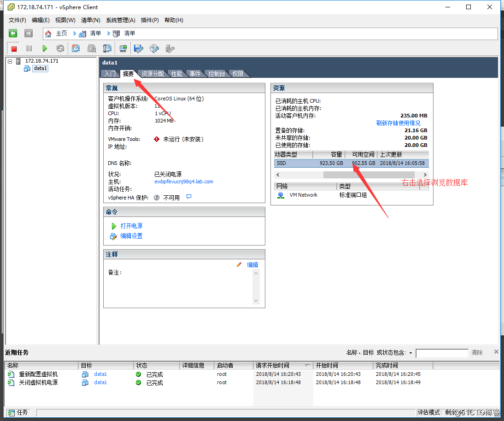Launch the virtual machine console icon

click(123, 48)
